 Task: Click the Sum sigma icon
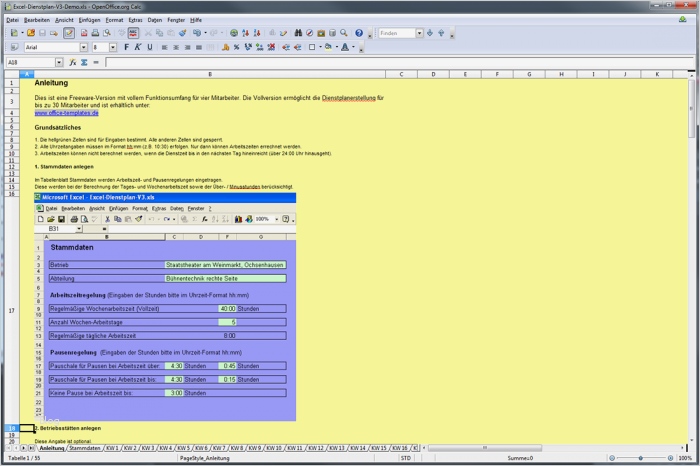click(x=84, y=62)
